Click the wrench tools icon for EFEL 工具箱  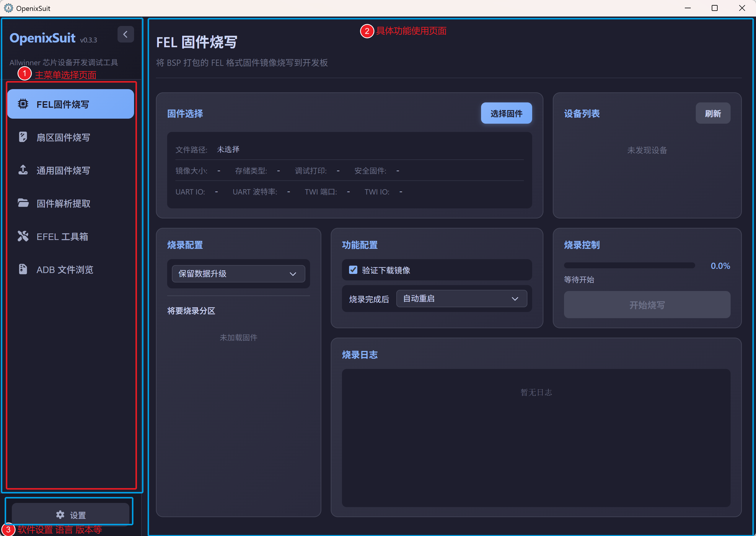tap(23, 236)
